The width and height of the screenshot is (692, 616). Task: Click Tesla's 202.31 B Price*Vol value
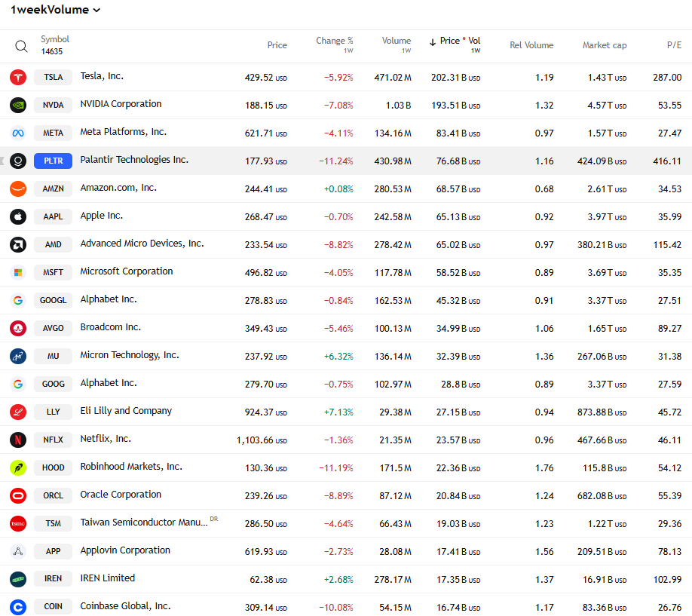click(x=455, y=78)
